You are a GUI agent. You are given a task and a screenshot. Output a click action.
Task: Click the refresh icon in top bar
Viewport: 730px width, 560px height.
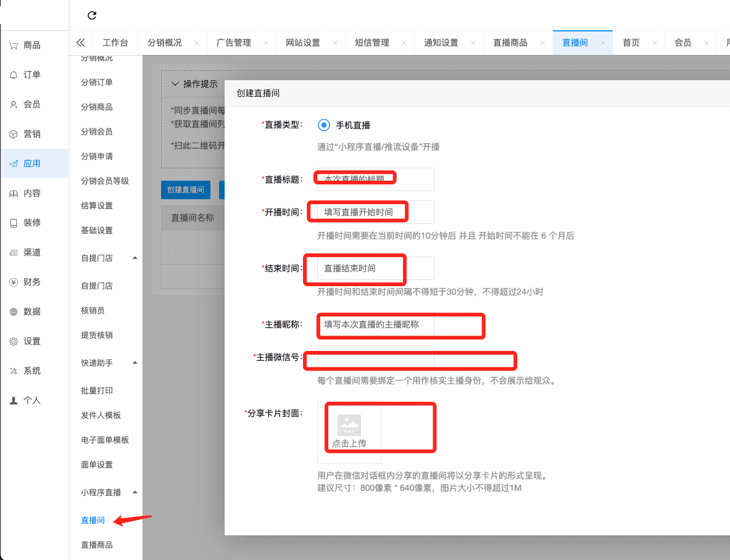pyautogui.click(x=92, y=15)
